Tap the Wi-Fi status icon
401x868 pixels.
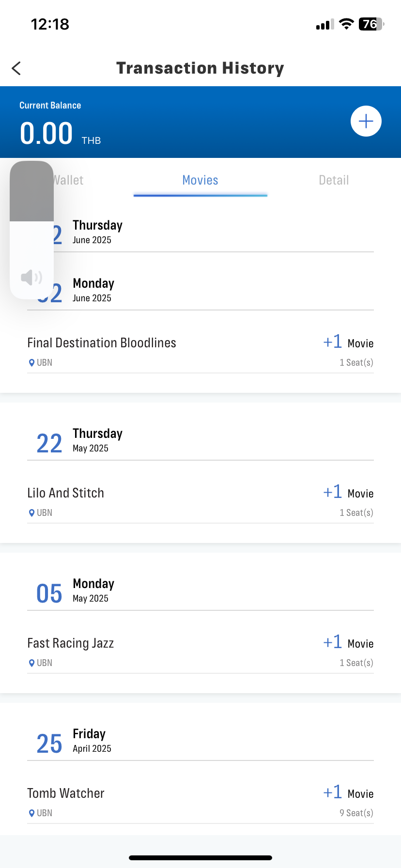coord(346,24)
